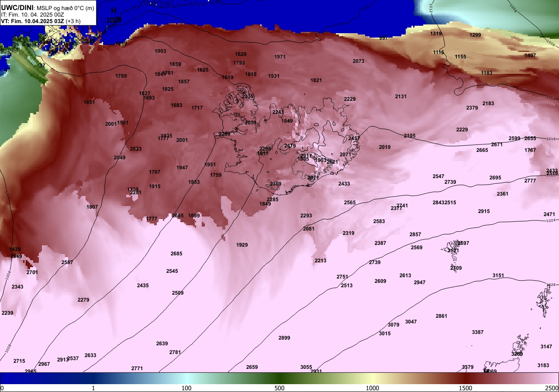Image resolution: width=559 pixels, height=392 pixels.
Task: Click the color scale label '500'
Action: click(279, 388)
